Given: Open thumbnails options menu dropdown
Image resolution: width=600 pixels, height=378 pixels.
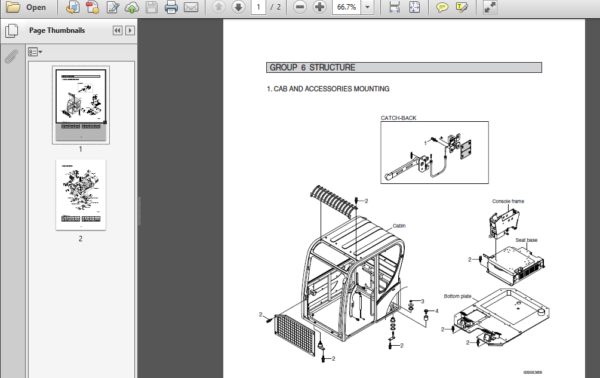Looking at the screenshot, I should (x=35, y=52).
